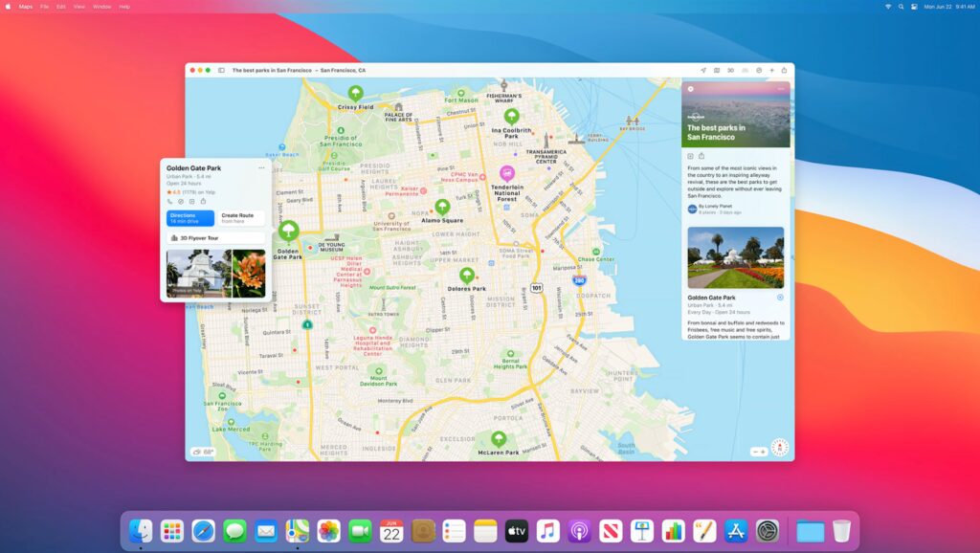Click the map zoom in/out control
This screenshot has height=553, width=980.
click(758, 451)
